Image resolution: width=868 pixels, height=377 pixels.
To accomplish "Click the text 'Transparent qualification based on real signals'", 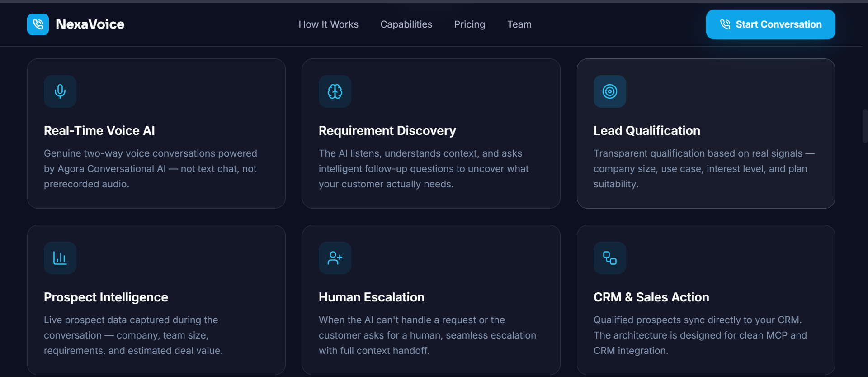I will 698,153.
